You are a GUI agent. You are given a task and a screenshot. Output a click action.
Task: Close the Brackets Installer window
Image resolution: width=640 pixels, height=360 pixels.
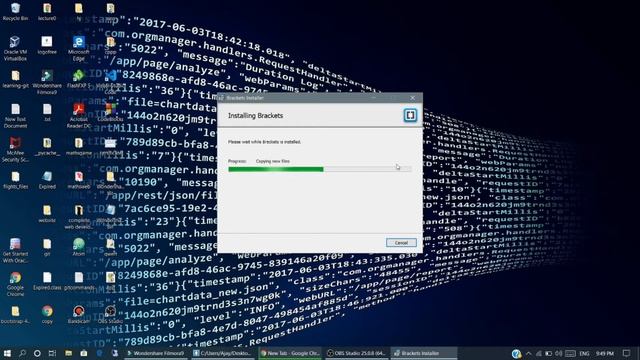coord(413,98)
